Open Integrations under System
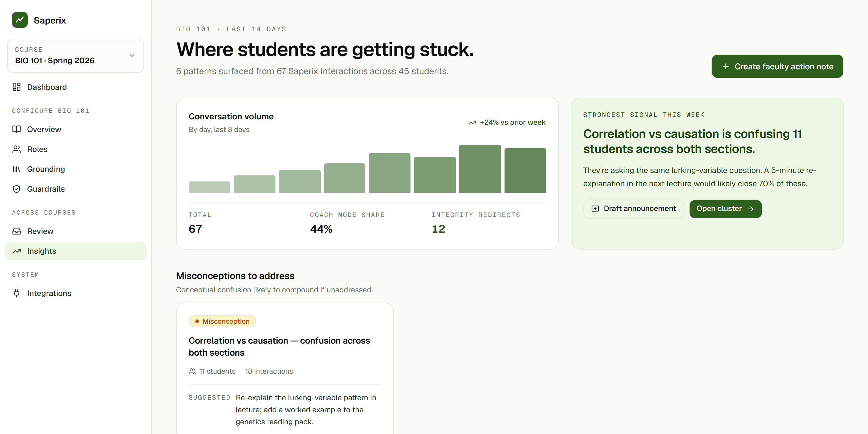Screen dimensions: 868x434 click(75, 293)
